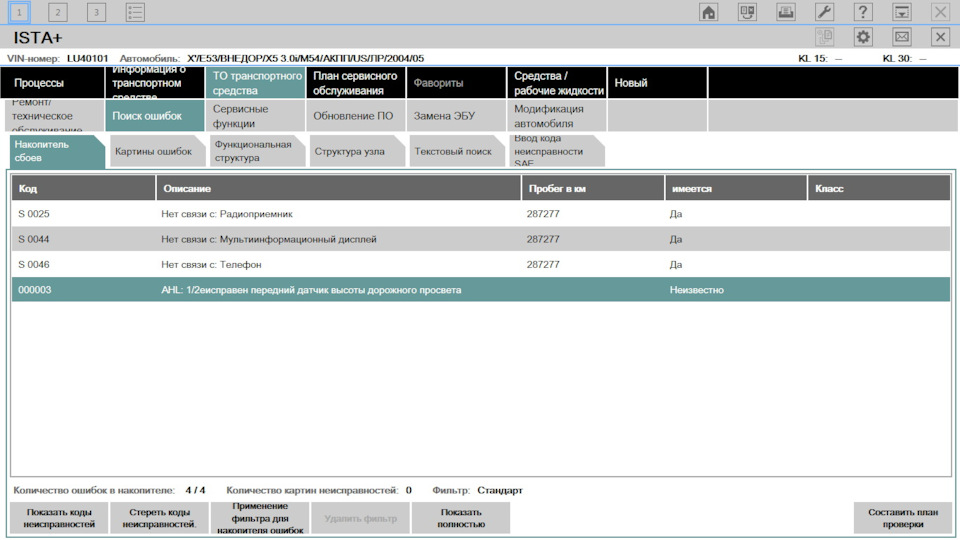960x540 pixels.
Task: Sort by the Код column header
Action: coord(83,189)
